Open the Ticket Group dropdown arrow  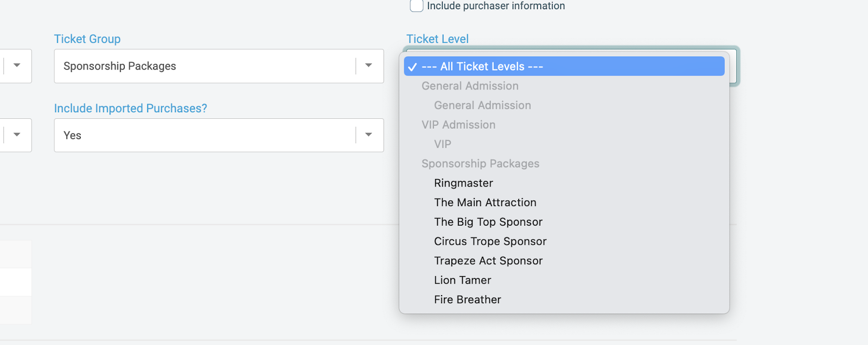[369, 66]
